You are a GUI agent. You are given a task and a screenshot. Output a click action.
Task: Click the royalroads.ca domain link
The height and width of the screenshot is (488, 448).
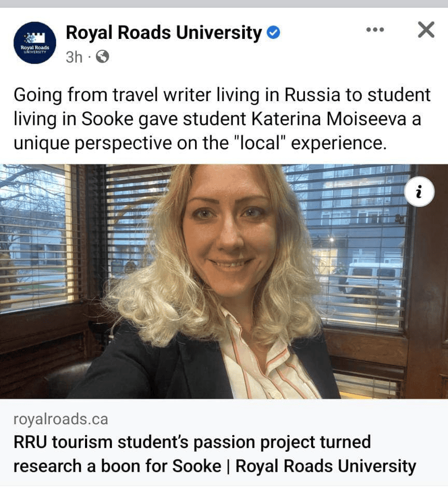click(x=61, y=419)
